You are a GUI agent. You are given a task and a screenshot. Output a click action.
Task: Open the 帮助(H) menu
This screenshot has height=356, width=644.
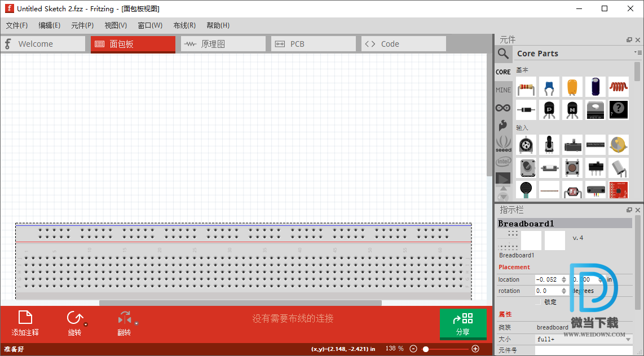click(x=218, y=25)
